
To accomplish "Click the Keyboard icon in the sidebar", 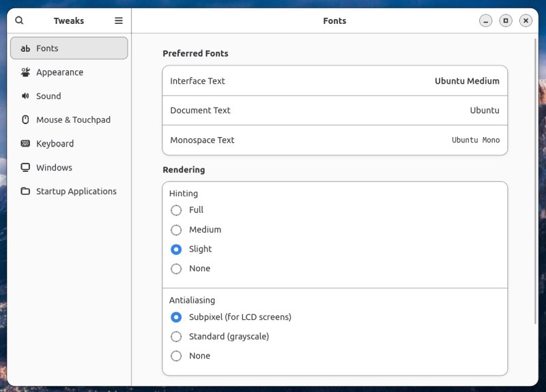I will coord(25,144).
